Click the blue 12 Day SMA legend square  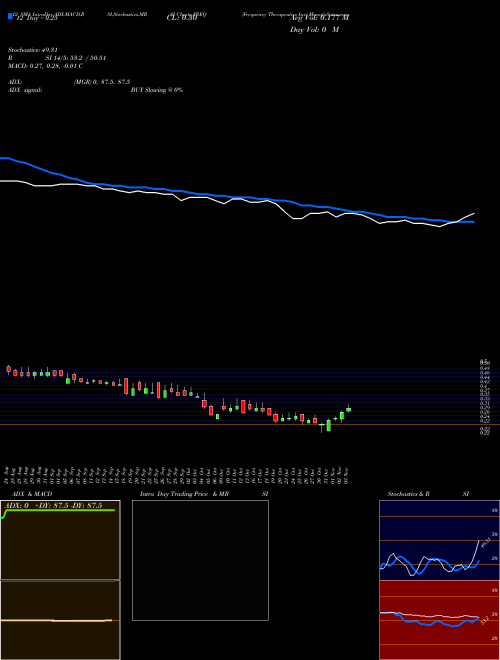pyautogui.click(x=10, y=16)
